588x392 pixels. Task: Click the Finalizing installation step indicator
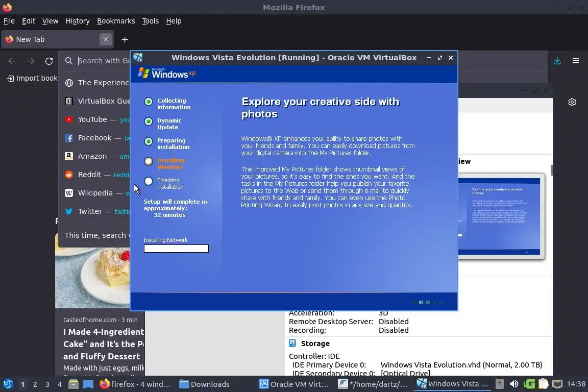(x=149, y=181)
